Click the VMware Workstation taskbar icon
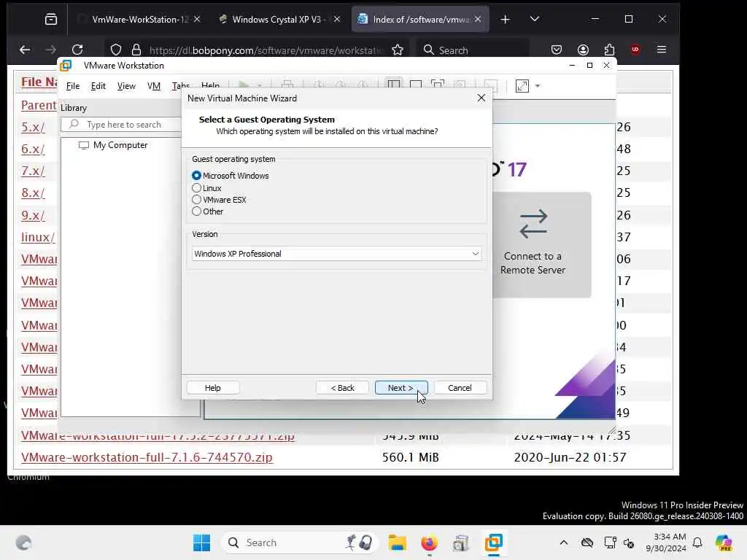Viewport: 747px width, 560px height. click(x=494, y=542)
